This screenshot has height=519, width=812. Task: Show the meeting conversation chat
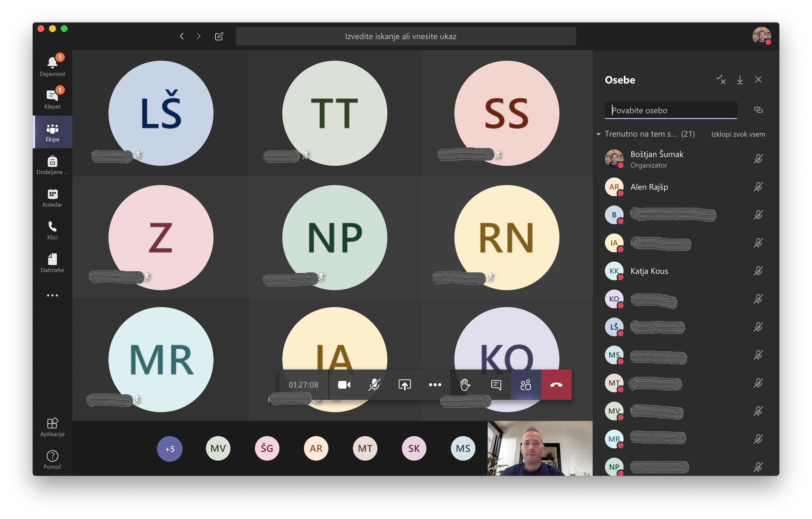point(496,384)
